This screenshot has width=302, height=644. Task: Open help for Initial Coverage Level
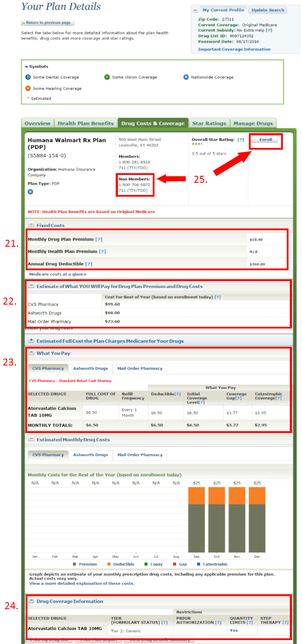click(201, 402)
